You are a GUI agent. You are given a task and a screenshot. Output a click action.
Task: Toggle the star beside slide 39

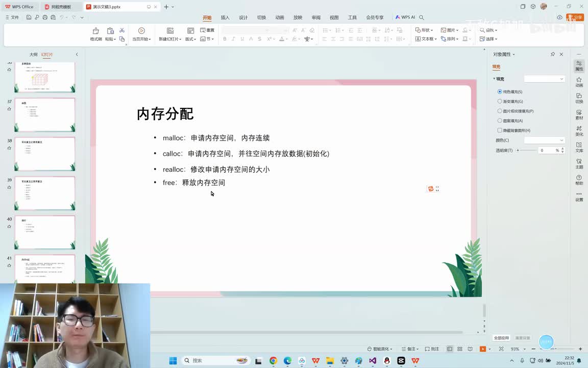pos(9,188)
